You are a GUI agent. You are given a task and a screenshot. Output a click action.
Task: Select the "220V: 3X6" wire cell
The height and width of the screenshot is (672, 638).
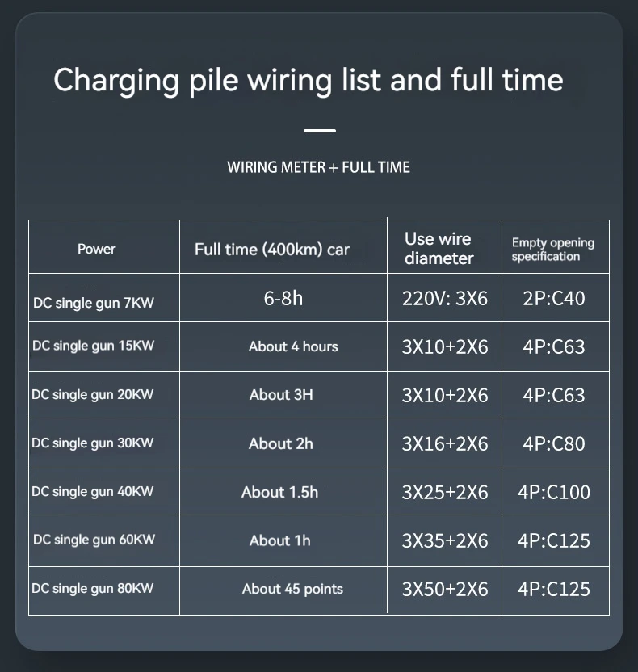click(x=445, y=298)
